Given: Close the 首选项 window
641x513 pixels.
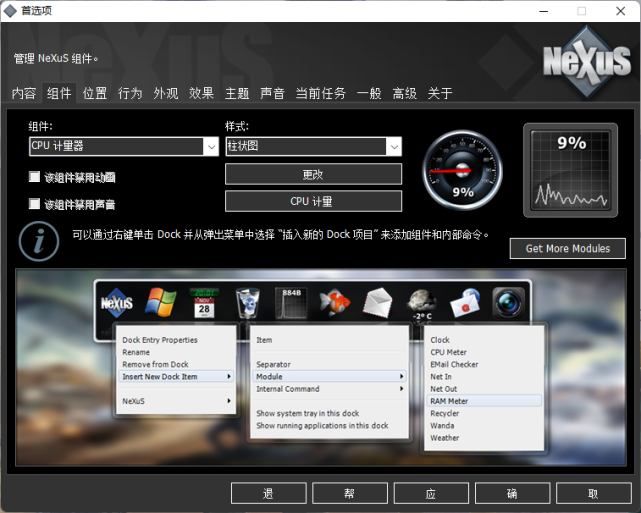Looking at the screenshot, I should click(x=620, y=11).
